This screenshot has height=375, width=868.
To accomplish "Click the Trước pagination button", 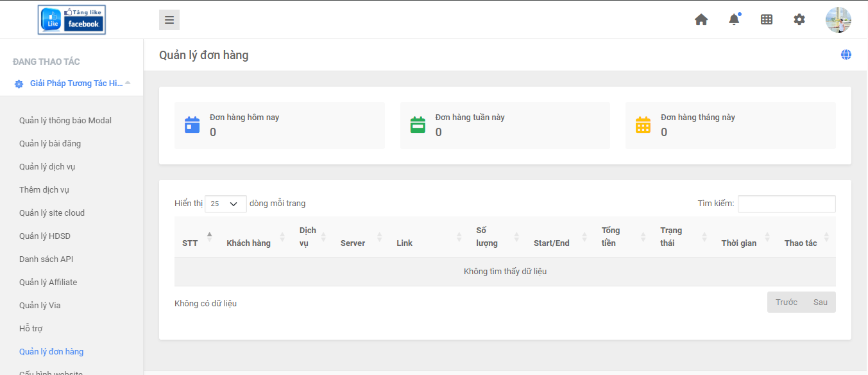I will click(x=786, y=302).
